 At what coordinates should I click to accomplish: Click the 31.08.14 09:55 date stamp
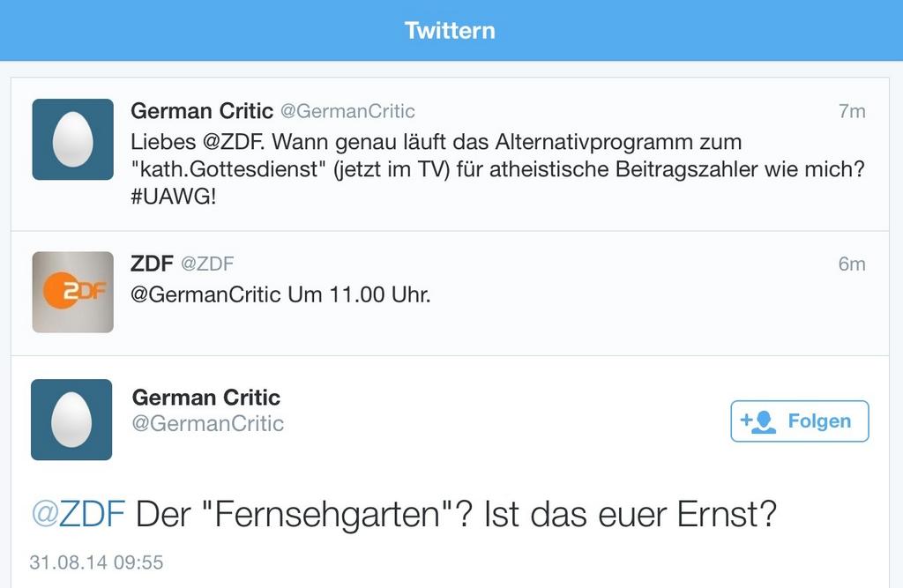96,562
